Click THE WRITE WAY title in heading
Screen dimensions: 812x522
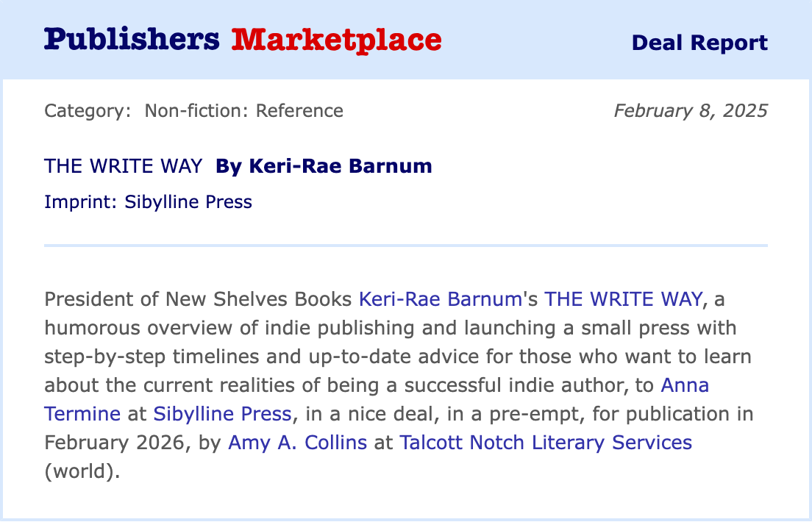tap(123, 166)
